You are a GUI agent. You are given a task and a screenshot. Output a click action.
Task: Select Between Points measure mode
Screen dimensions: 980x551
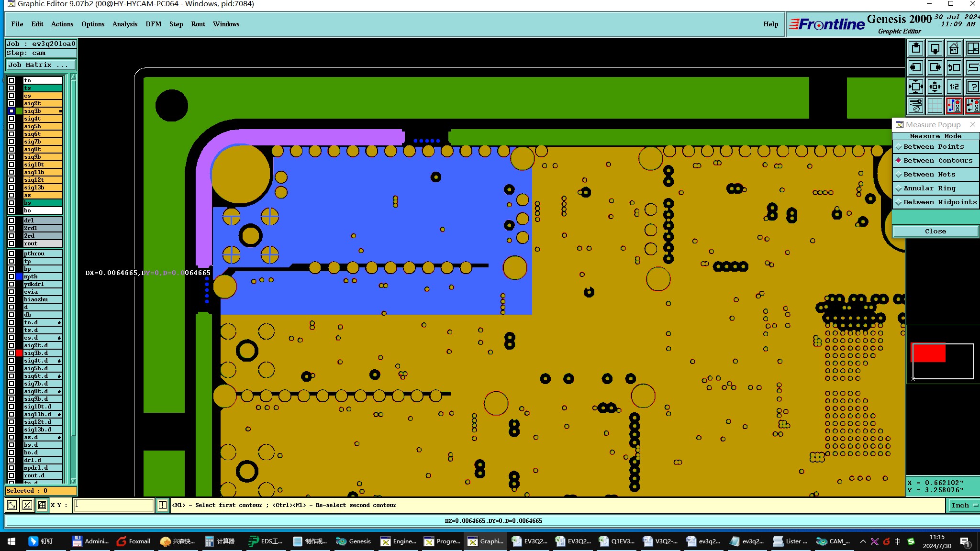coord(933,147)
